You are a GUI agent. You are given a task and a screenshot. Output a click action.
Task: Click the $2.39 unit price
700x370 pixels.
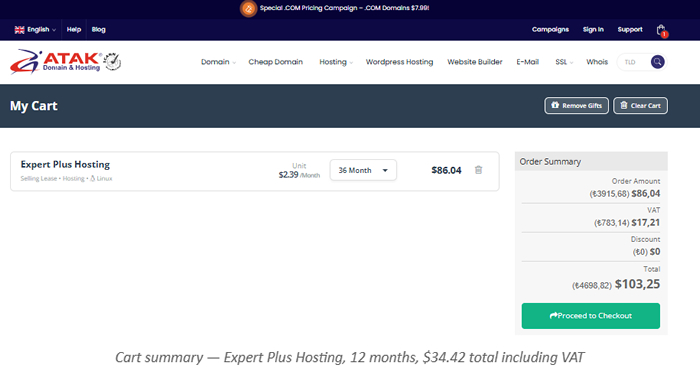coord(288,175)
